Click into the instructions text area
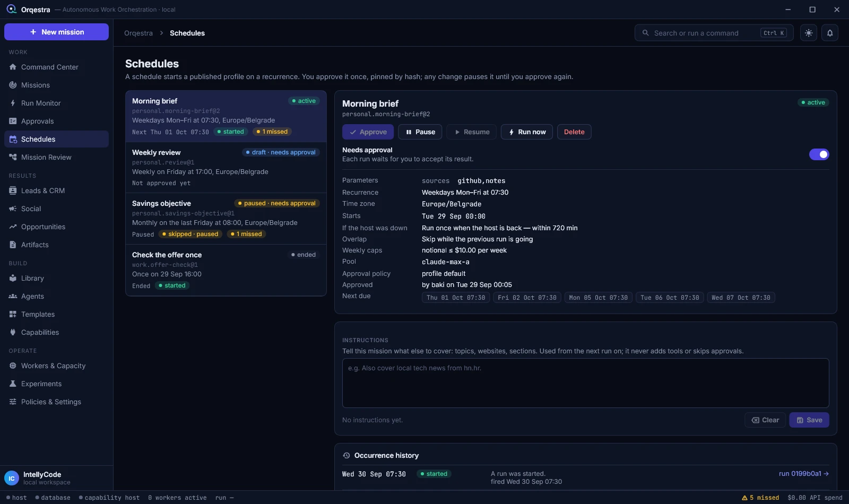849x504 pixels. pos(586,383)
